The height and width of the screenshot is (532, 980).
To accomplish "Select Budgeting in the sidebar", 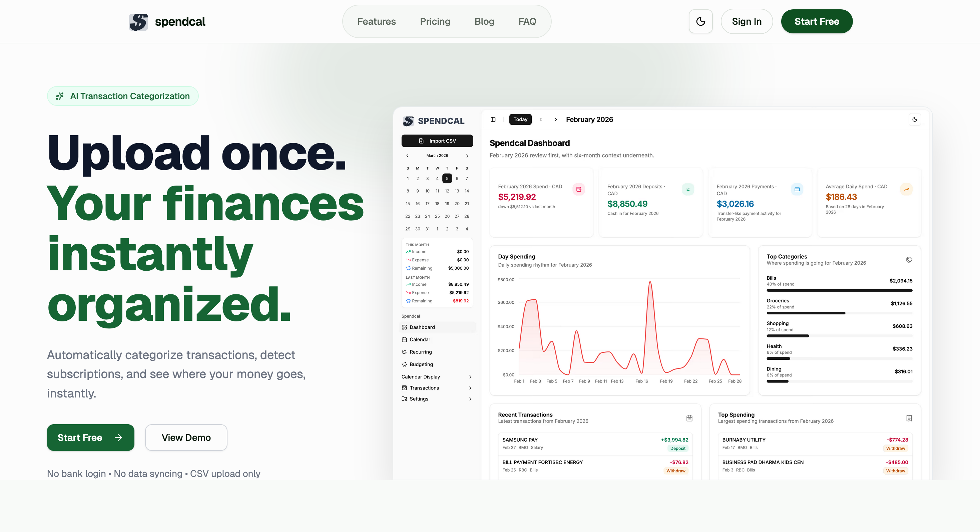I will [437, 364].
